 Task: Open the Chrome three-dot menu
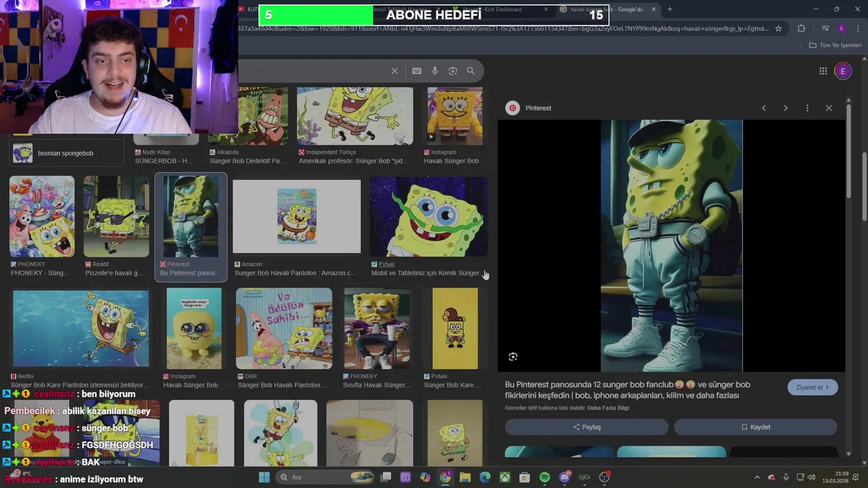click(858, 28)
